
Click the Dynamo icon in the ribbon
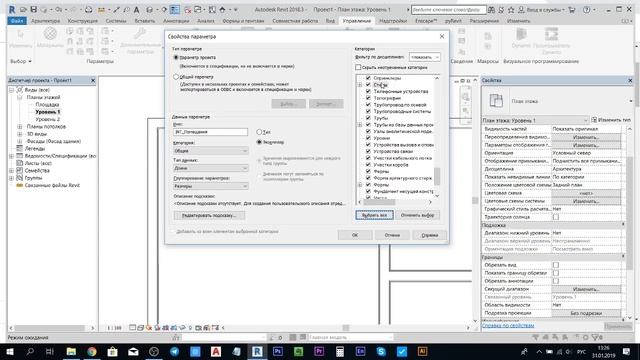521,34
